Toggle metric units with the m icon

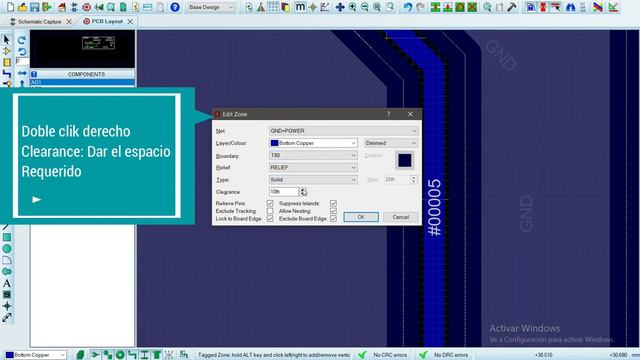(300, 7)
